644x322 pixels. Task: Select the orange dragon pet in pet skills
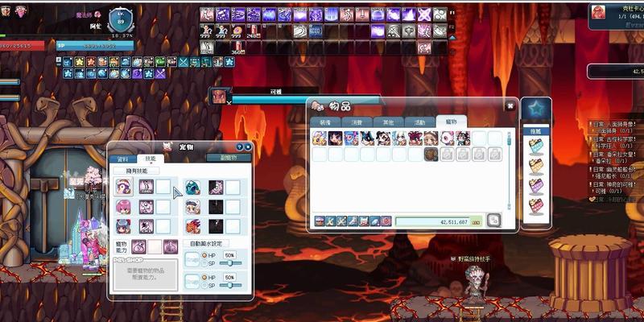tap(192, 226)
